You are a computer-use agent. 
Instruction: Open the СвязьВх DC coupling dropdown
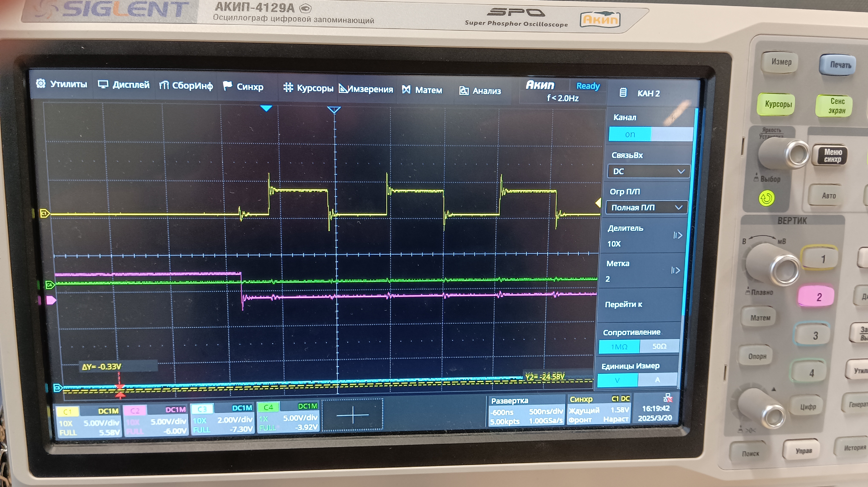(x=648, y=171)
